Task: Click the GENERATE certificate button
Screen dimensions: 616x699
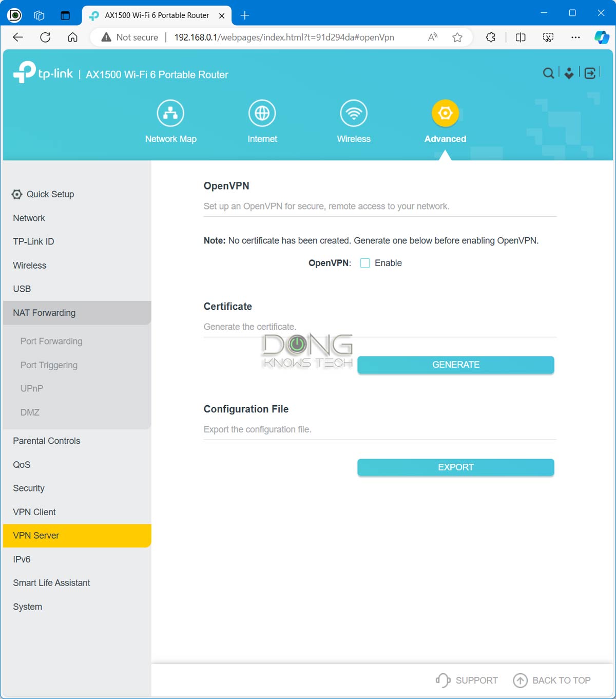Action: pyautogui.click(x=456, y=365)
